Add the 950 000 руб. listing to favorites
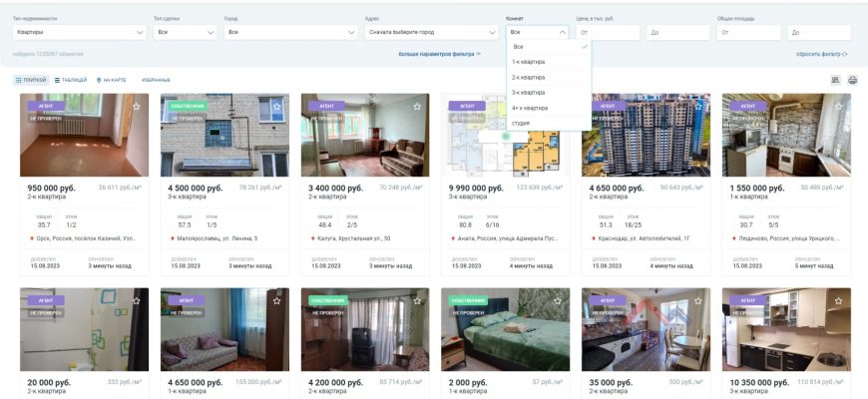This screenshot has height=399, width=868. 138,106
